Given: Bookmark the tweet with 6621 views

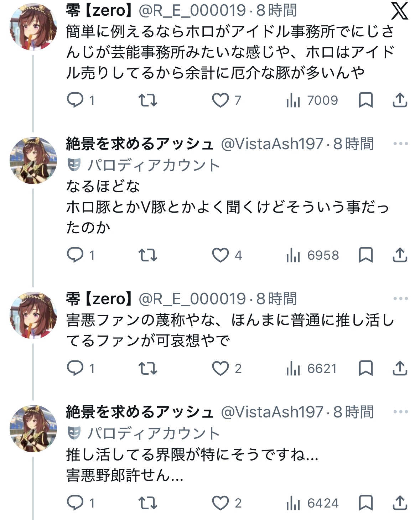Looking at the screenshot, I should pos(365,368).
